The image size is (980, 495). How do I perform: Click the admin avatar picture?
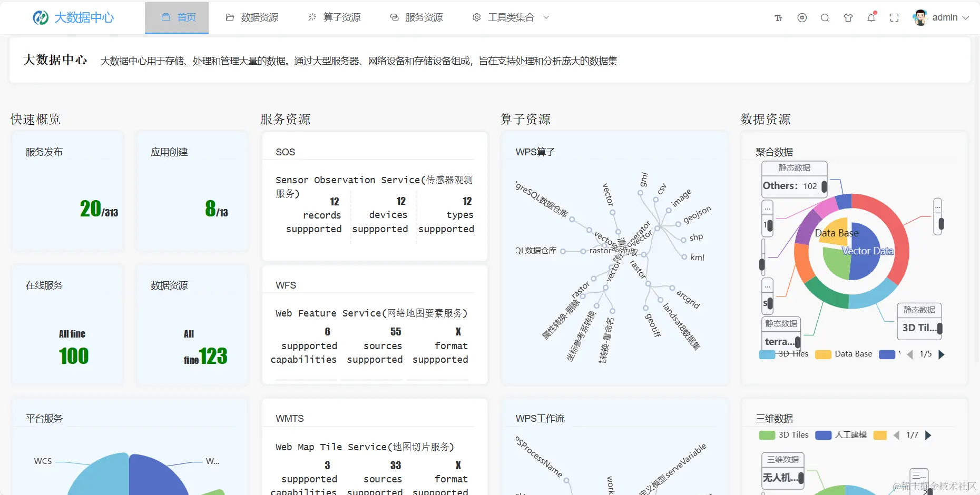coord(920,17)
